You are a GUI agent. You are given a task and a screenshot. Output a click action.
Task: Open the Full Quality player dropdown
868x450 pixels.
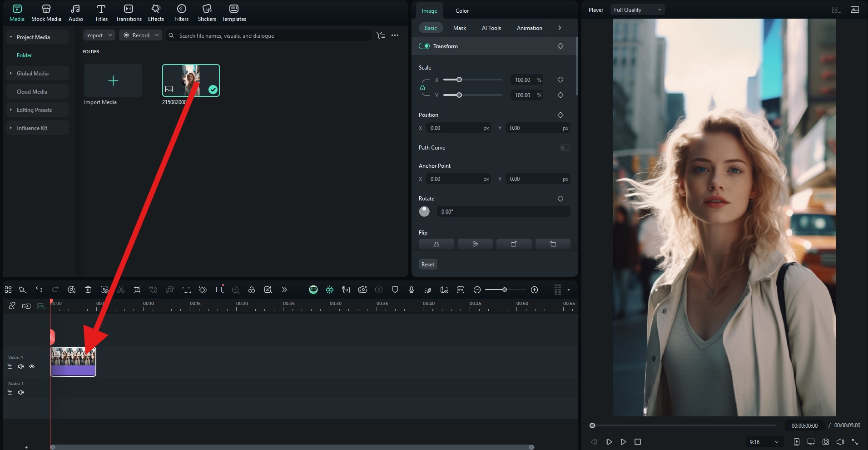(x=638, y=10)
